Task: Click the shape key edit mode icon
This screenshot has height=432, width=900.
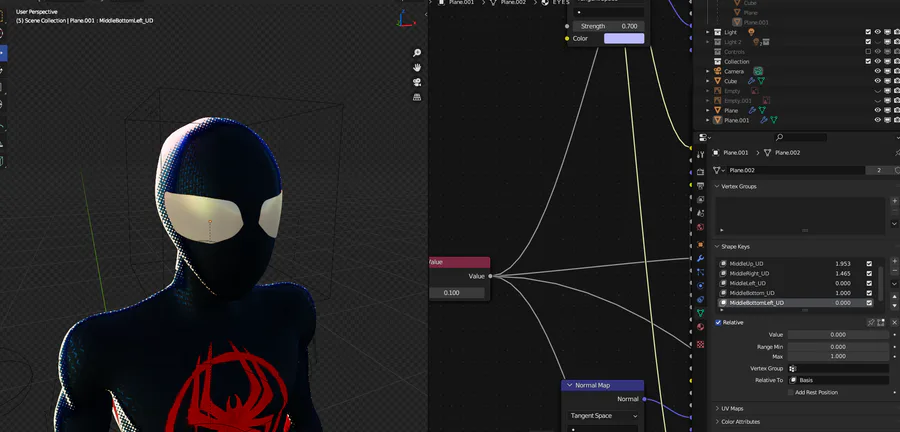Action: coord(881,323)
